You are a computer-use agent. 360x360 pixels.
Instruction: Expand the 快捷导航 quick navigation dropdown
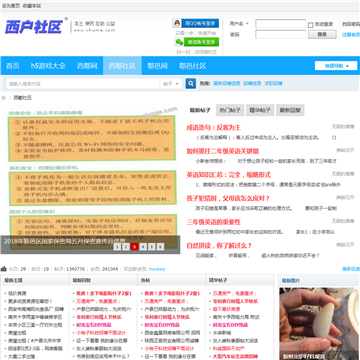(x=336, y=66)
